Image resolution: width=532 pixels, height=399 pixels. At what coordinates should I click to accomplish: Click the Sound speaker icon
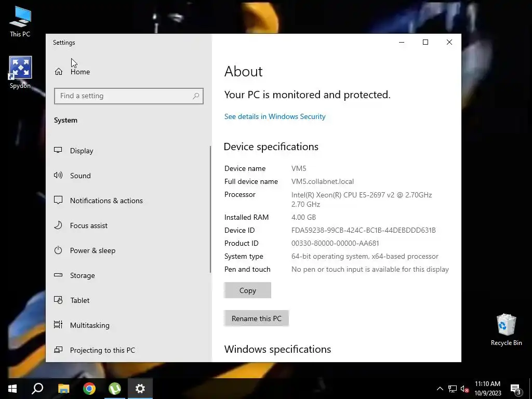coord(58,175)
